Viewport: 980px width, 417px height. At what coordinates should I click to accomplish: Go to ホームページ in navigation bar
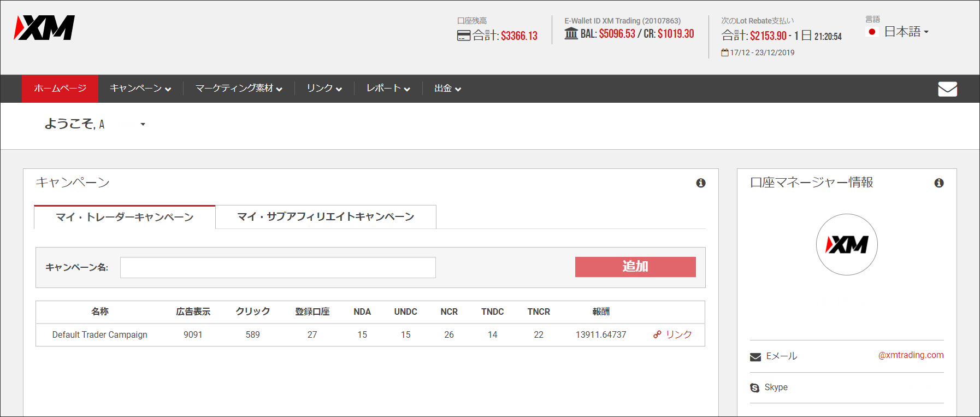tap(60, 89)
